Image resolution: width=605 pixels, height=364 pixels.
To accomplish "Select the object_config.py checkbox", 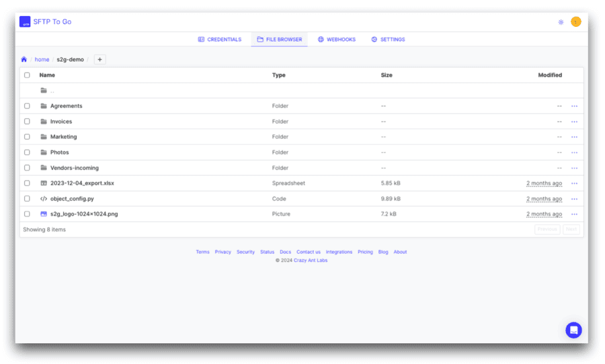I will coord(27,199).
